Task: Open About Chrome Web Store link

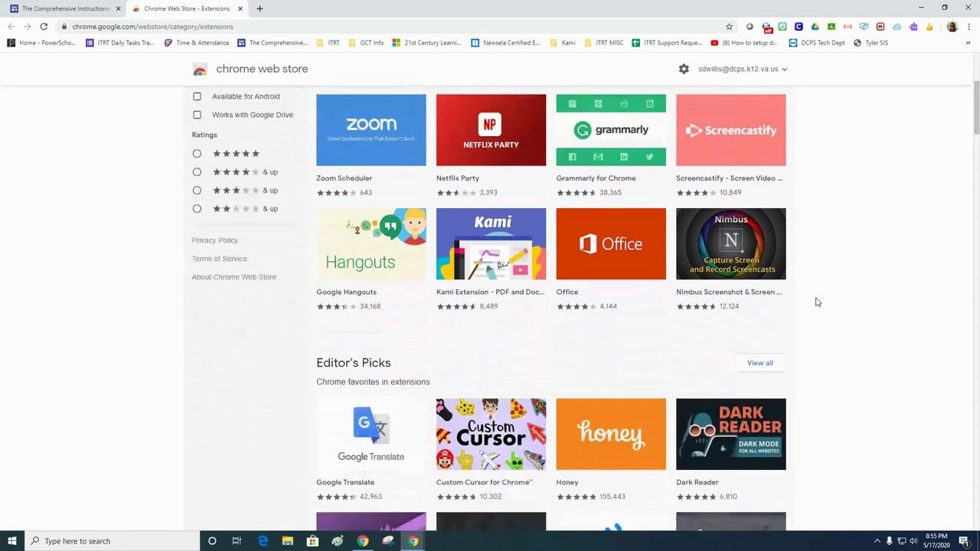Action: click(234, 277)
